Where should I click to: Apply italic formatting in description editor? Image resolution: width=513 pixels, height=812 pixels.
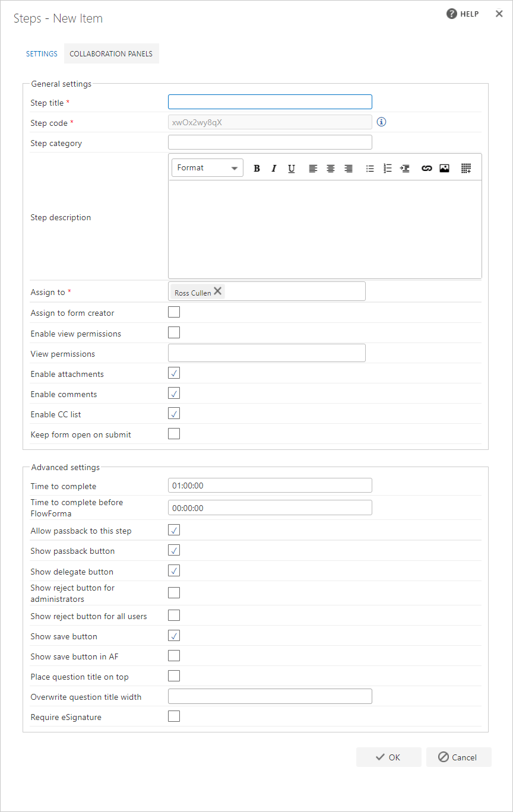pos(274,168)
